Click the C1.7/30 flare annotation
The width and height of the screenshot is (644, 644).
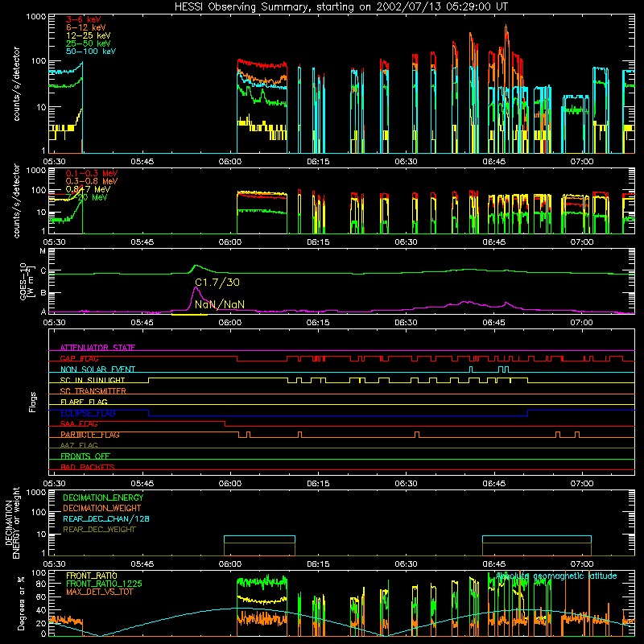[217, 283]
